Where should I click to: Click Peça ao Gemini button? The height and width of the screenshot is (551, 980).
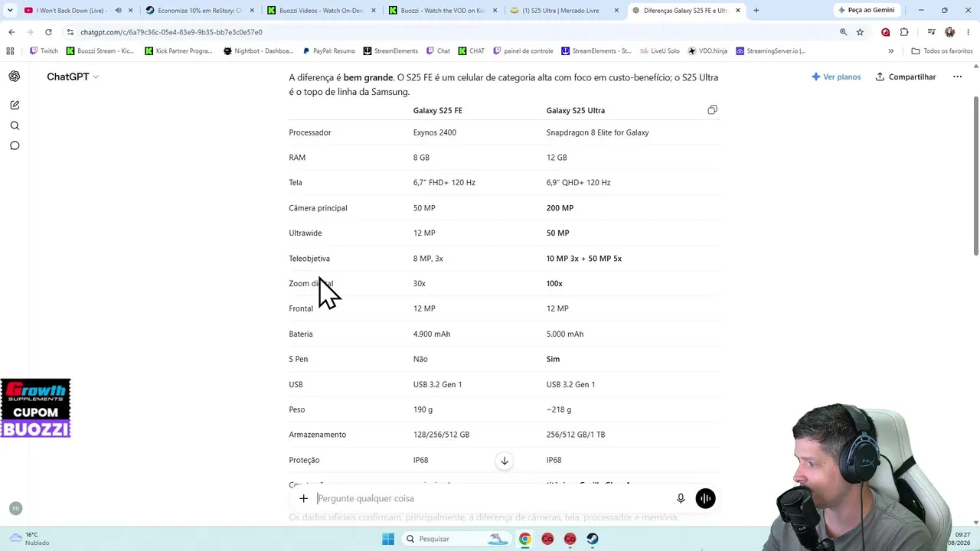click(x=866, y=11)
